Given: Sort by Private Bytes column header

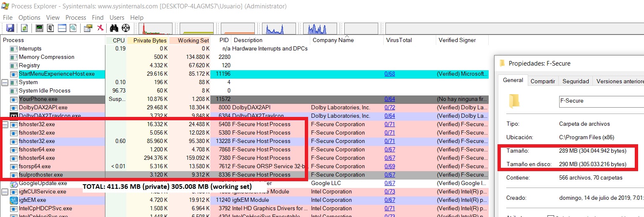Looking at the screenshot, I should click(148, 40).
